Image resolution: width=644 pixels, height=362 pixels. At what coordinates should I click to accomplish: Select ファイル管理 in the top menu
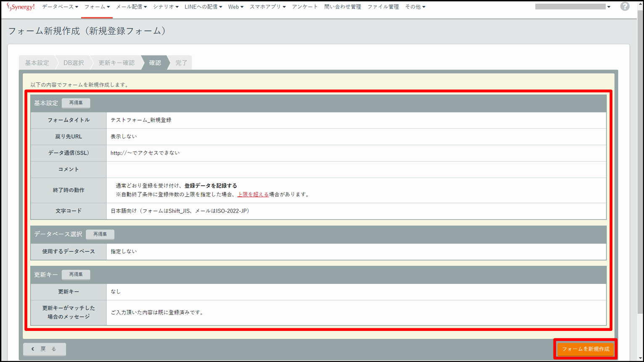383,7
